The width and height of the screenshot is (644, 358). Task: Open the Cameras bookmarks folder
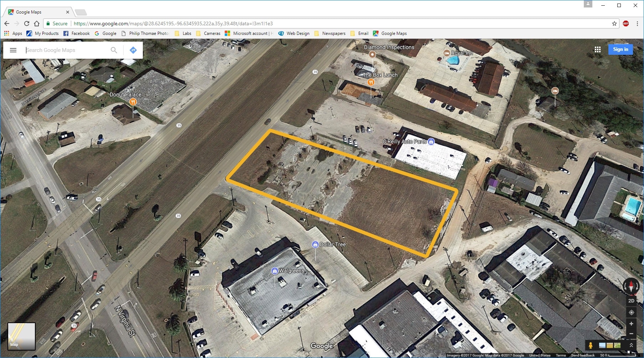click(x=209, y=33)
